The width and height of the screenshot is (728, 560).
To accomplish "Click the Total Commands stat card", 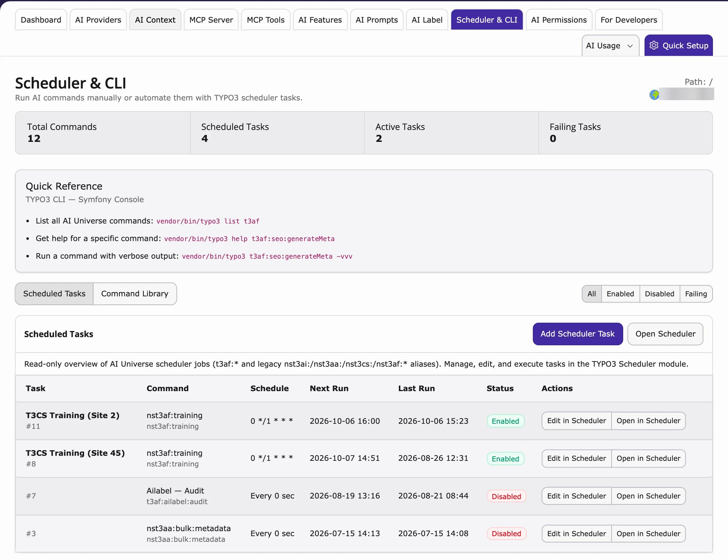I will coord(103,133).
